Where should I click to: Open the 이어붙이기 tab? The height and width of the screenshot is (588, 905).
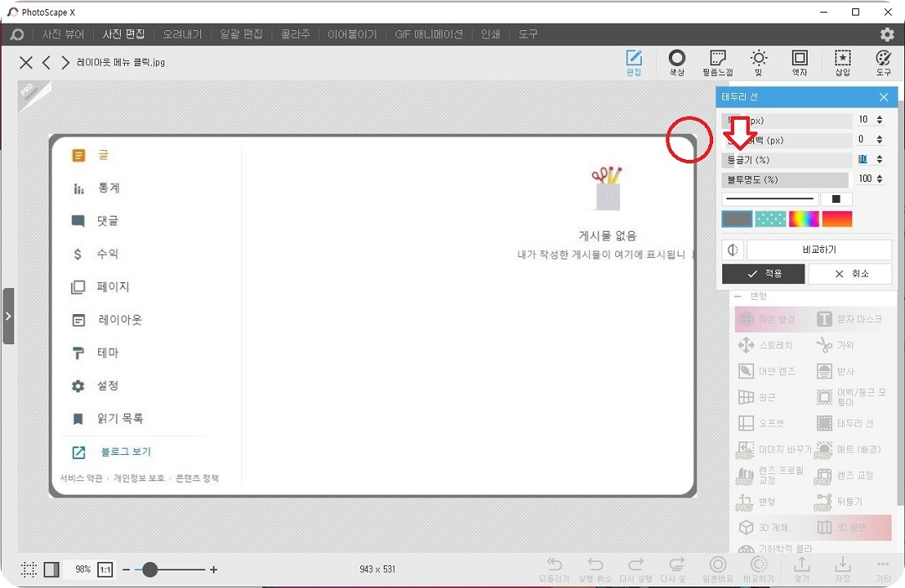click(352, 34)
